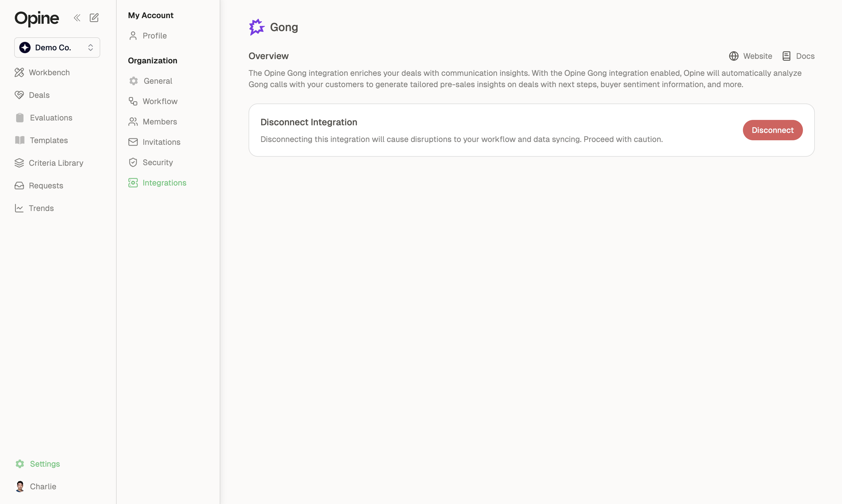Click the Deals handshake icon
Screen dimensions: 842x504
(x=19, y=95)
